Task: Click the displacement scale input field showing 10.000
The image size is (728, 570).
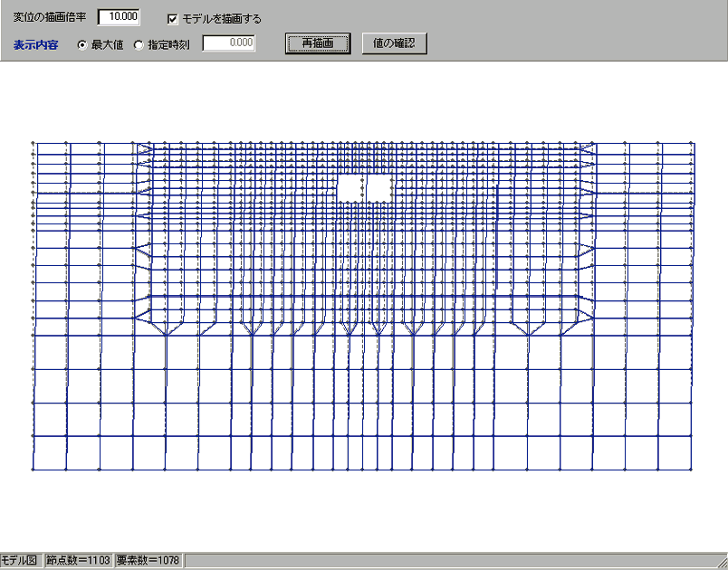Action: (x=119, y=17)
